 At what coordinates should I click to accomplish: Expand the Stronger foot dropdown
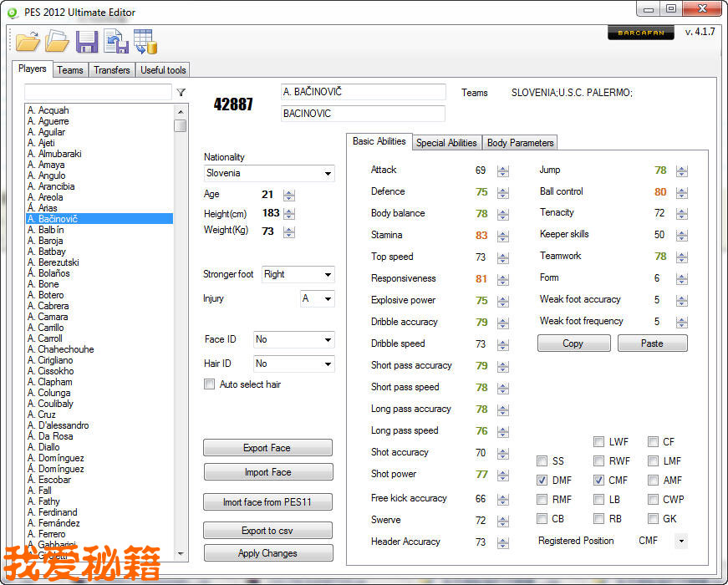[x=298, y=274]
